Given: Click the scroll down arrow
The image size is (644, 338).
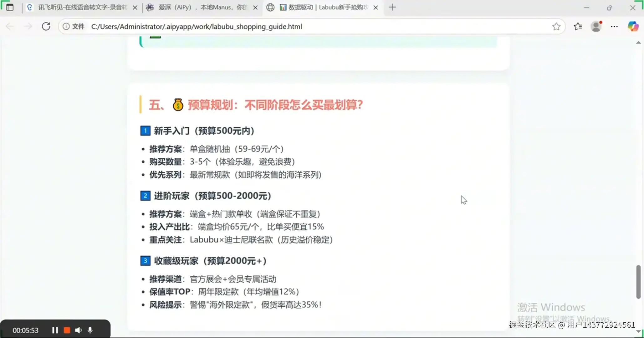Looking at the screenshot, I should [x=638, y=331].
